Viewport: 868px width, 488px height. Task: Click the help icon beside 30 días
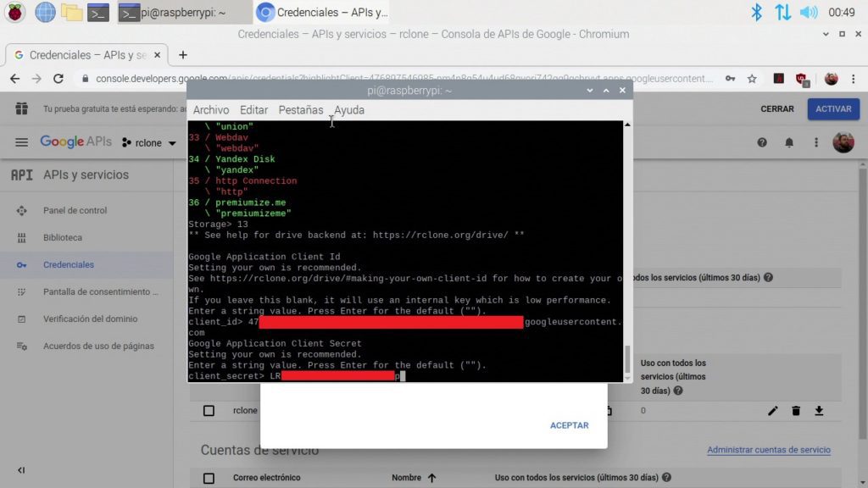[x=678, y=391]
